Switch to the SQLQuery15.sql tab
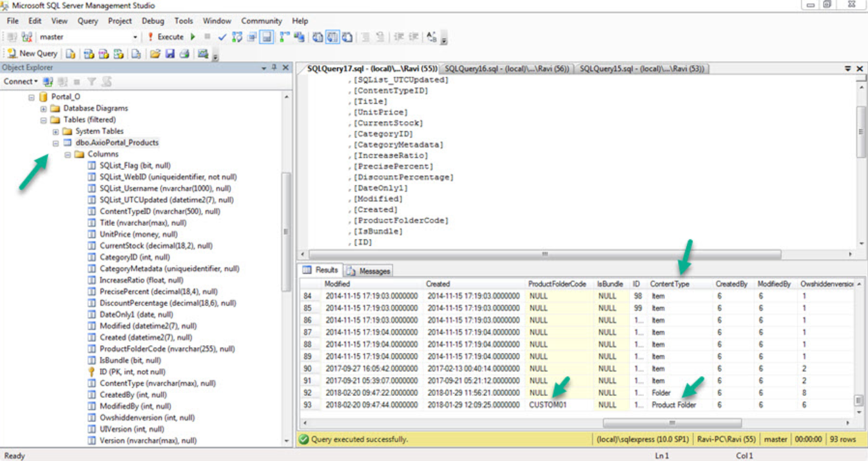This screenshot has width=868, height=461. [x=642, y=69]
